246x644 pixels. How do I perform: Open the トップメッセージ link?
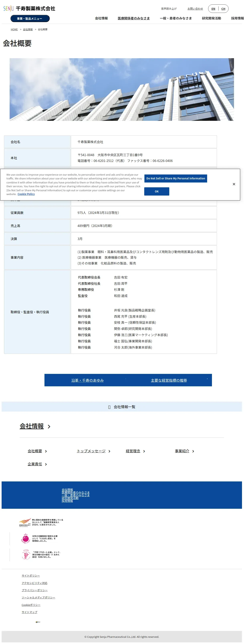pyautogui.click(x=91, y=451)
